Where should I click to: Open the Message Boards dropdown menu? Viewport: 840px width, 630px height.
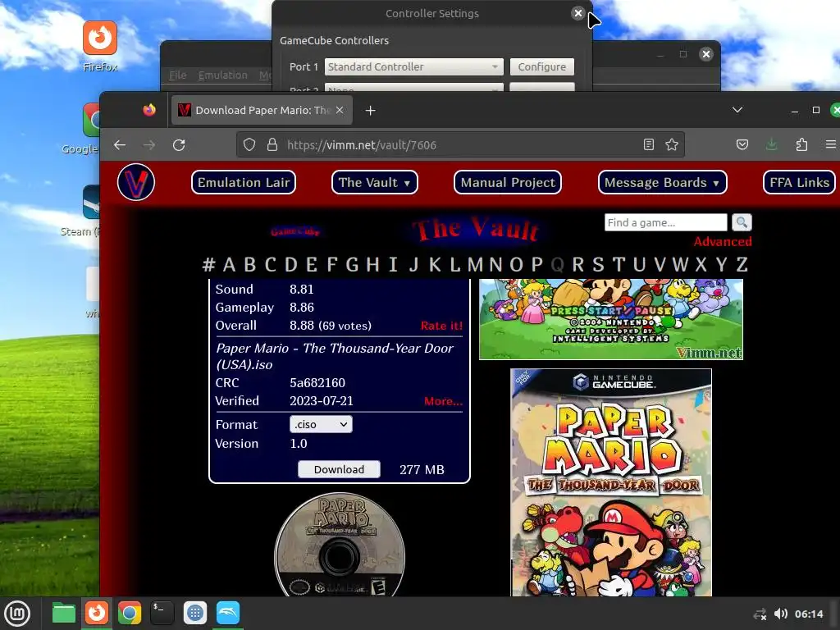[x=662, y=182]
